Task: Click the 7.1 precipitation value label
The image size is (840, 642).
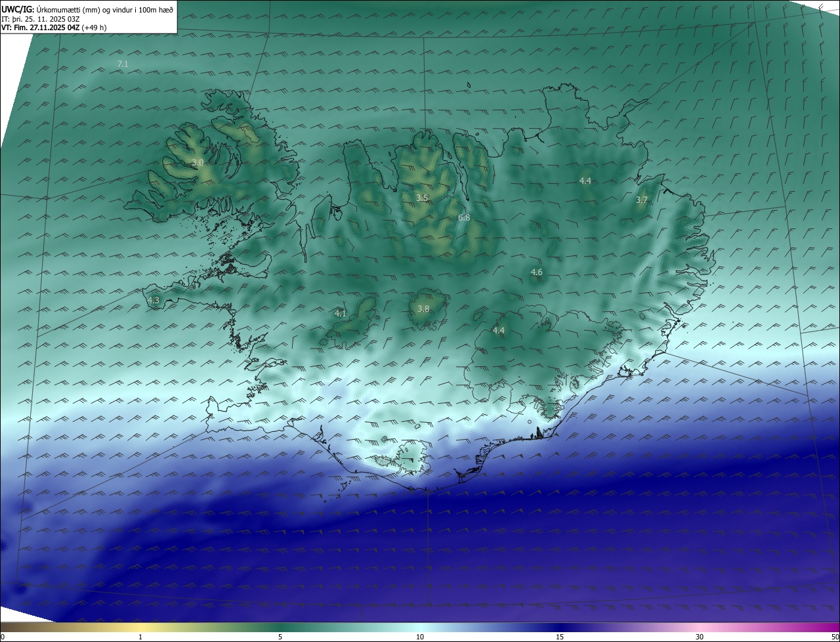Action: 123,64
